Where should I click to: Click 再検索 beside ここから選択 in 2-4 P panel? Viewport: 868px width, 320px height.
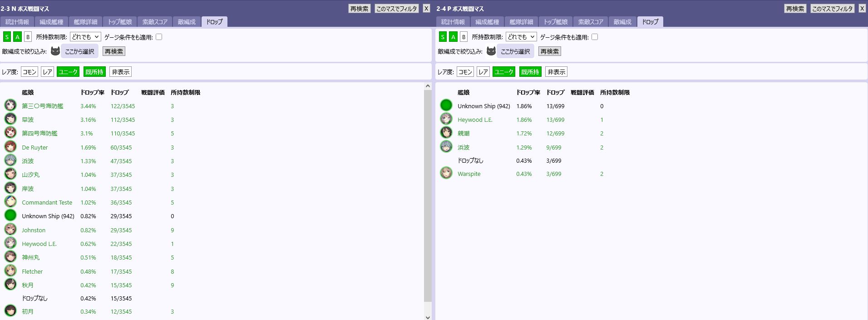pyautogui.click(x=550, y=51)
